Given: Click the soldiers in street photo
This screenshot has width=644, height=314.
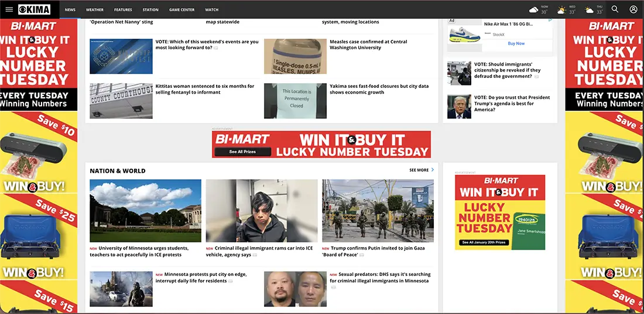Looking at the screenshot, I should (x=378, y=210).
